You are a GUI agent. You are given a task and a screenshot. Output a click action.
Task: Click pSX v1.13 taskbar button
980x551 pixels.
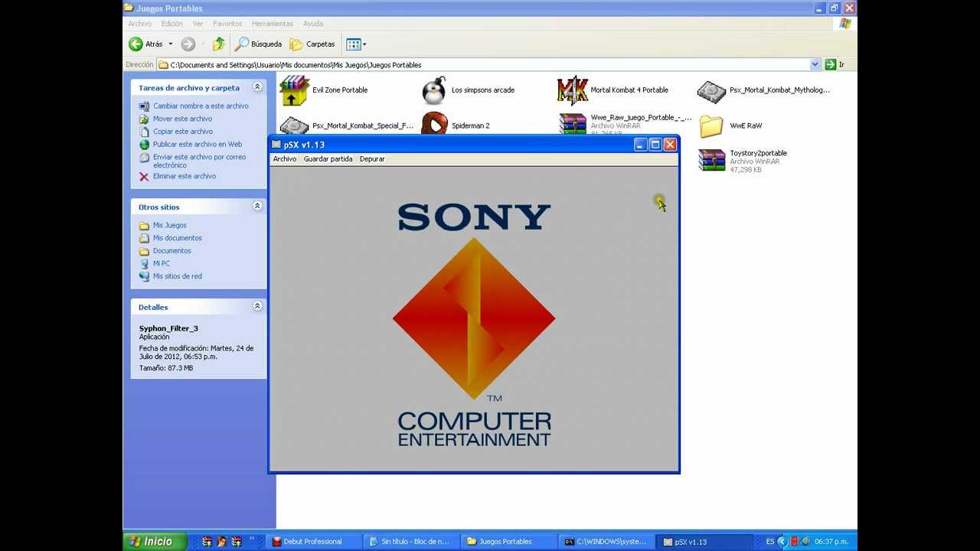click(705, 542)
